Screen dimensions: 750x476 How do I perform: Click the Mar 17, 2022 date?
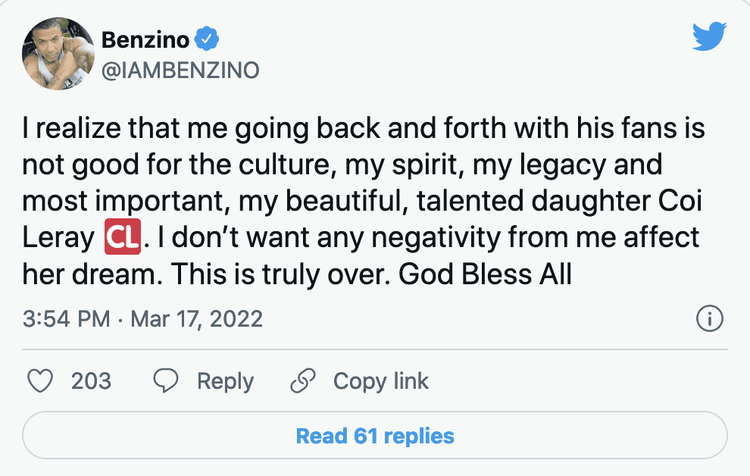(x=199, y=319)
